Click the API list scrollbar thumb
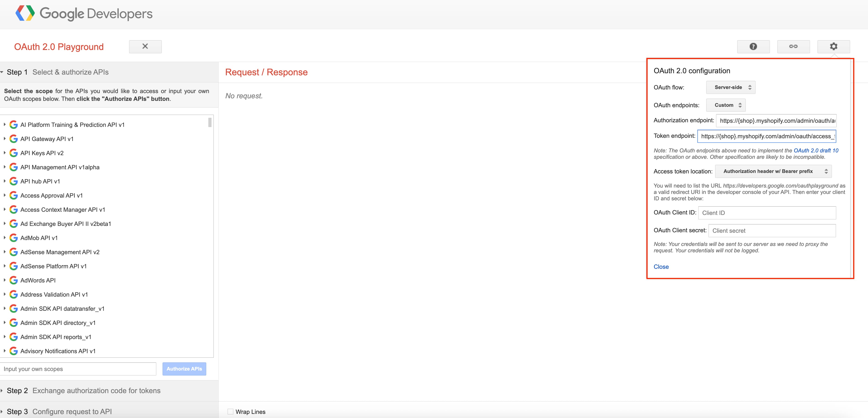The width and height of the screenshot is (868, 418). 209,122
